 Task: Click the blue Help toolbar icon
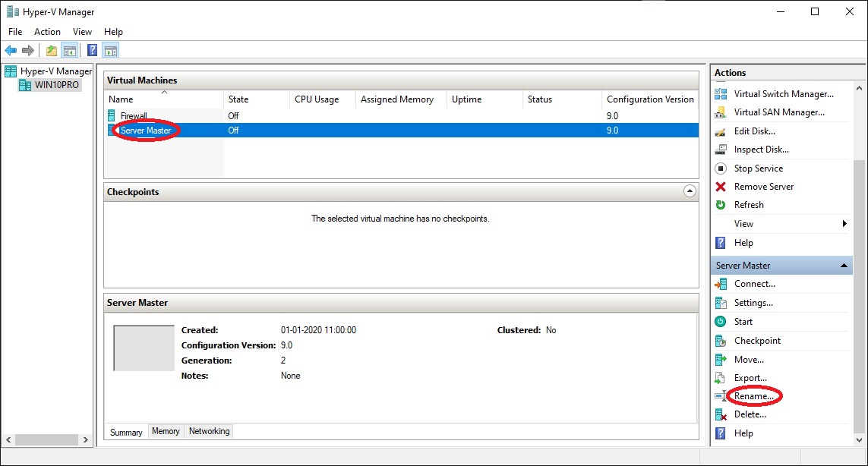tap(93, 51)
